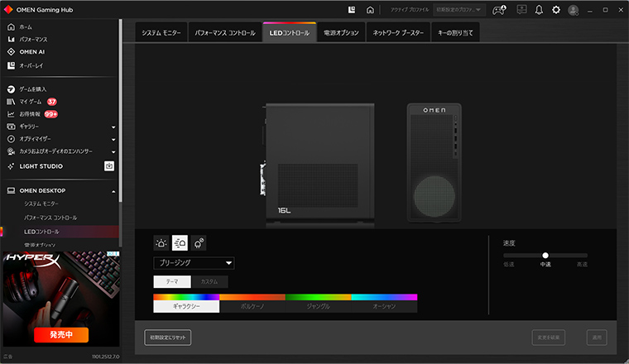Open sidebar パフォーマンス コントロール item
The height and width of the screenshot is (364, 629).
pyautogui.click(x=50, y=218)
